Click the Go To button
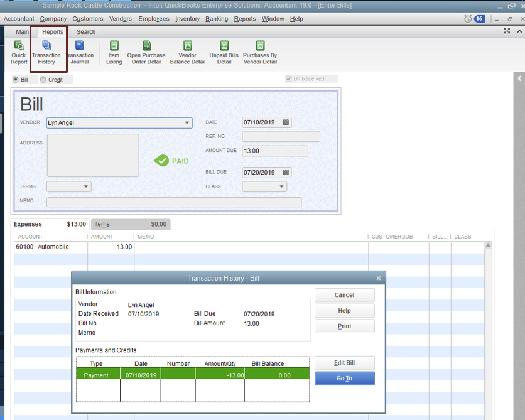This screenshot has height=420, width=525. [x=344, y=379]
